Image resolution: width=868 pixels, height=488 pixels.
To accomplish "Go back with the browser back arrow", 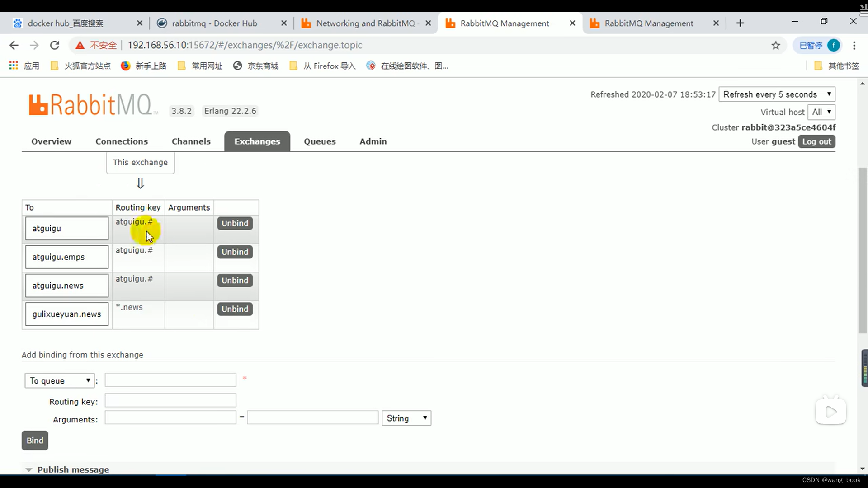I will click(14, 45).
